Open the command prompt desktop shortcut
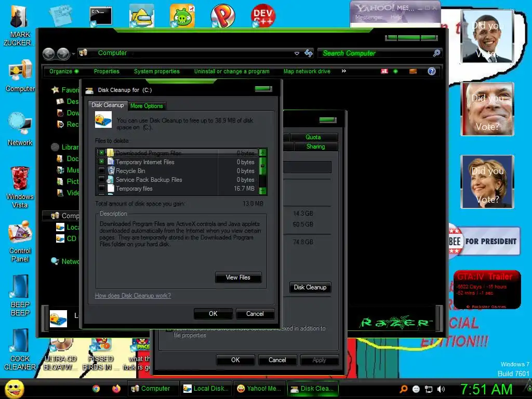 coord(100,16)
